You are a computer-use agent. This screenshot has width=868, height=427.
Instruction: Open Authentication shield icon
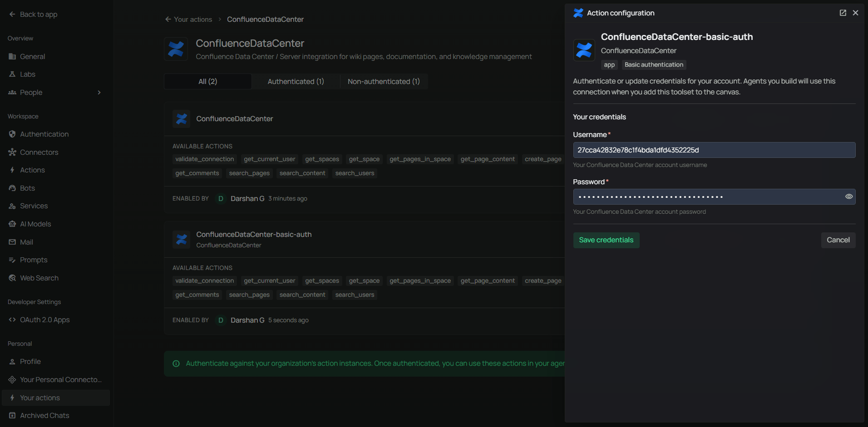pyautogui.click(x=12, y=134)
